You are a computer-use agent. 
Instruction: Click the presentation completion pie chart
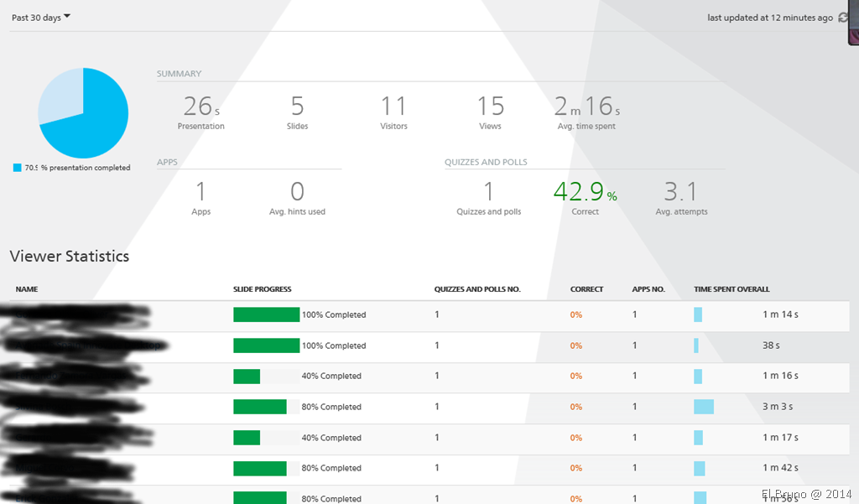click(x=83, y=113)
